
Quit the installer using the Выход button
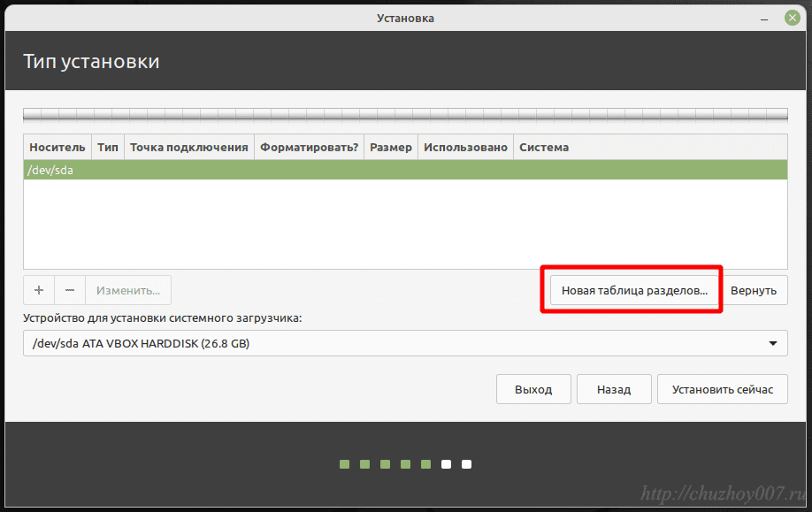(x=533, y=389)
